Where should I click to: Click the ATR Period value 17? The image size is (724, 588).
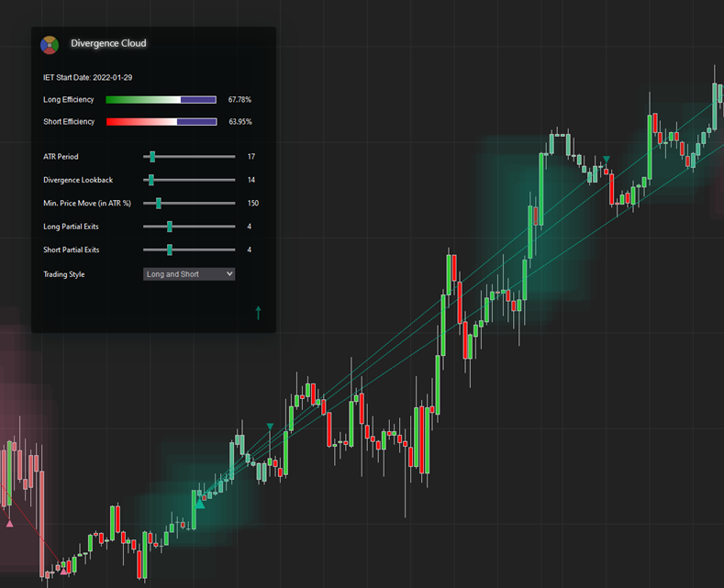pyautogui.click(x=251, y=157)
